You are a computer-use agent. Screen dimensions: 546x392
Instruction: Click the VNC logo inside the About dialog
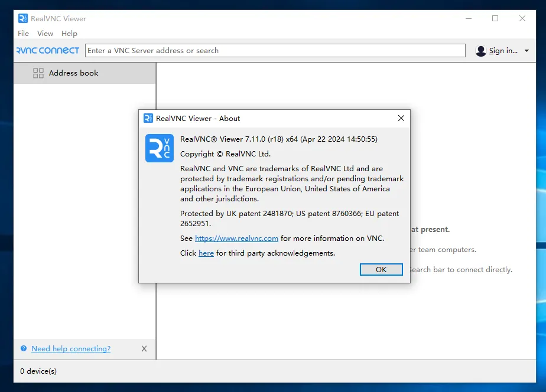coord(158,148)
